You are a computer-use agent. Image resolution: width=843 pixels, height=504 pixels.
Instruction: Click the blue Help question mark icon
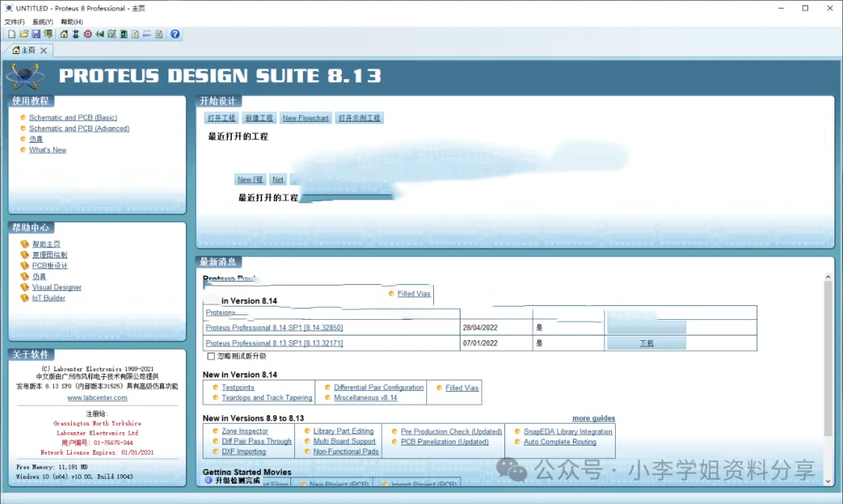coord(176,34)
